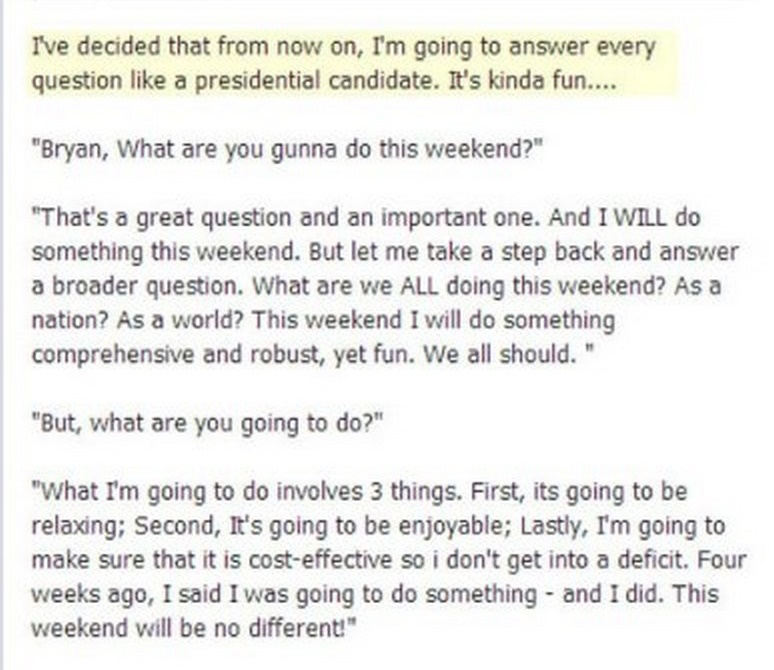This screenshot has width=774, height=670.
Task: Click the line "But, what are you going to do?"
Action: click(x=207, y=424)
